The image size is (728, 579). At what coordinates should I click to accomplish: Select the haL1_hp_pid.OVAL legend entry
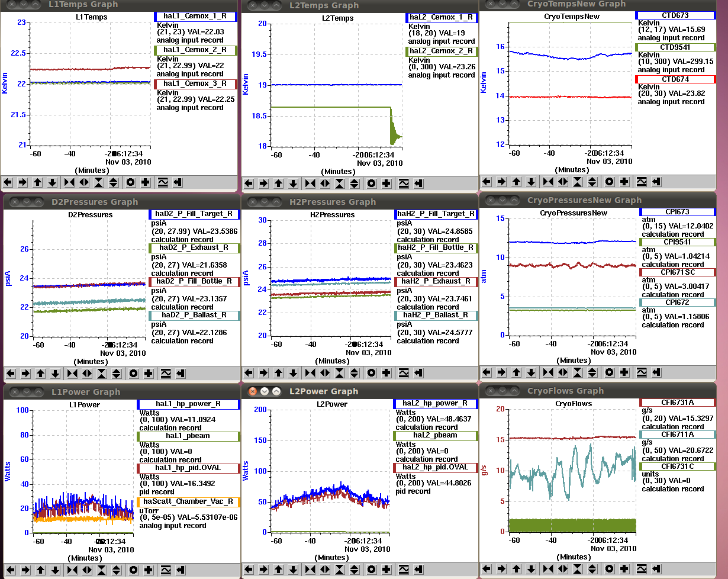click(x=189, y=468)
